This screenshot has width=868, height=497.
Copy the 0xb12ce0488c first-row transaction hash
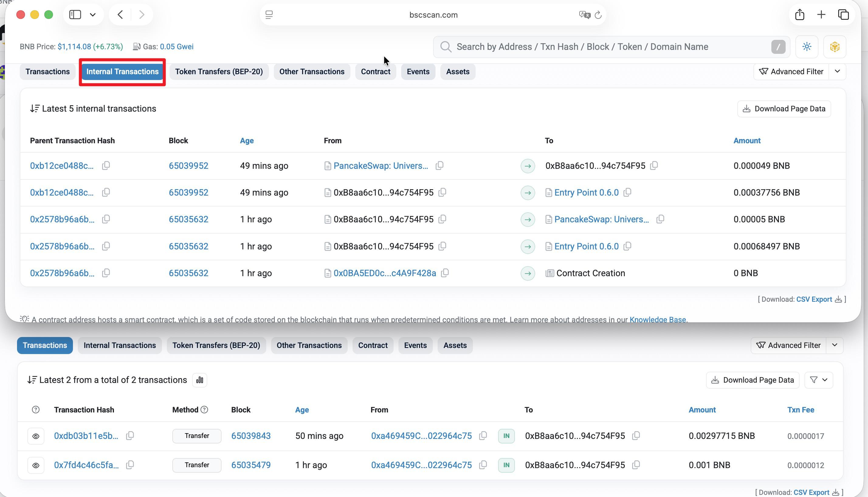[106, 165]
